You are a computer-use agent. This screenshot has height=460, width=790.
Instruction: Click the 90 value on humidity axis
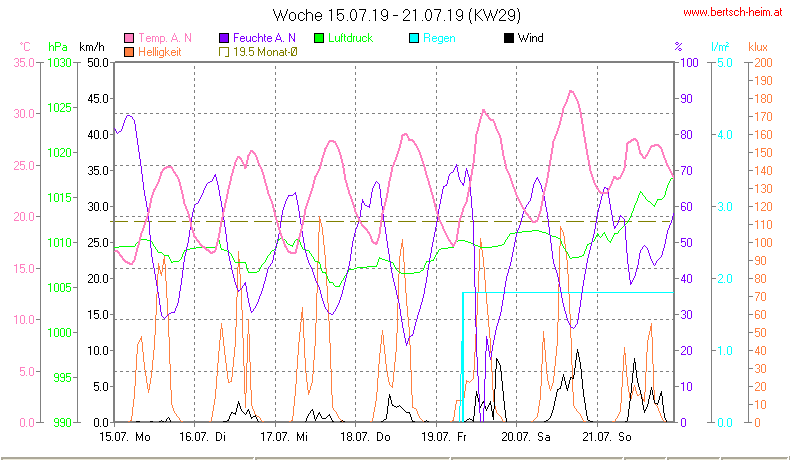[x=687, y=99]
